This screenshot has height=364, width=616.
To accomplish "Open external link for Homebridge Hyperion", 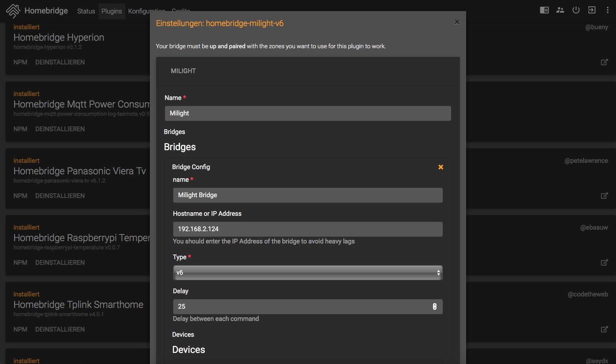I will [604, 62].
